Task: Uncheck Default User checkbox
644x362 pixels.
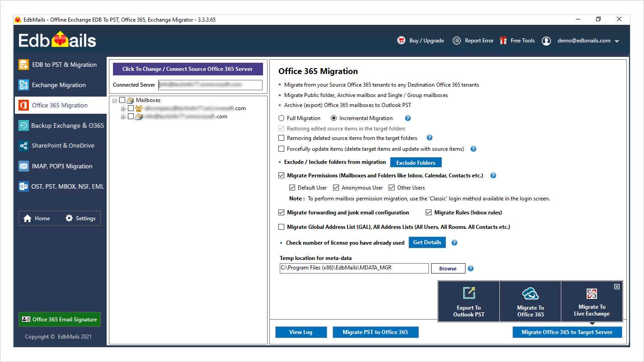Action: (x=292, y=188)
